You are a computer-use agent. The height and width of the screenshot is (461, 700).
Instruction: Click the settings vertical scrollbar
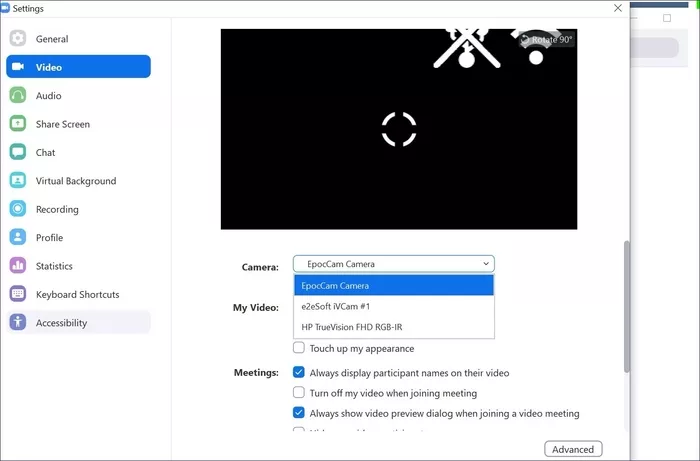pyautogui.click(x=626, y=300)
